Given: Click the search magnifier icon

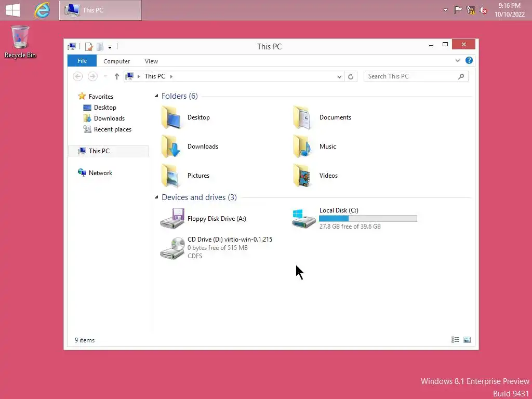Looking at the screenshot, I should point(461,76).
